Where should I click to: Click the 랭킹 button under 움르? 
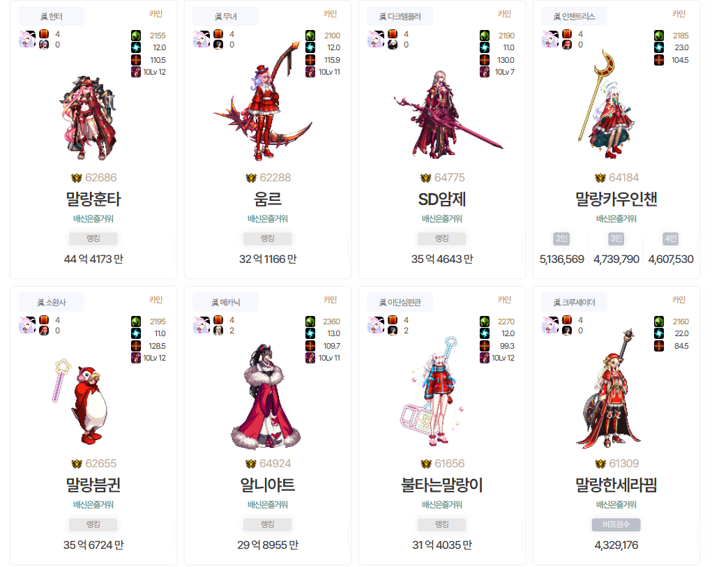(268, 239)
